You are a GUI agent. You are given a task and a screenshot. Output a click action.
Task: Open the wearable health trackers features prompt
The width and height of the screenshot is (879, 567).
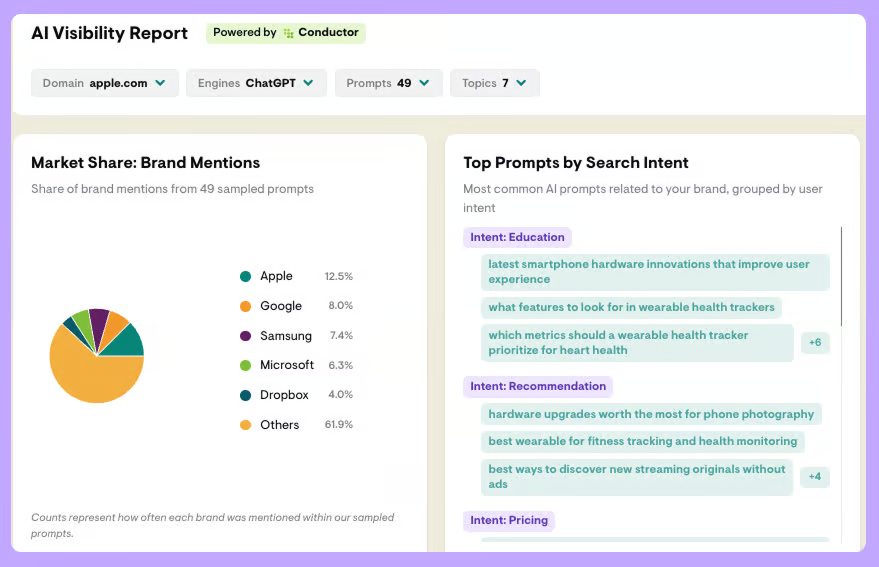(631, 307)
